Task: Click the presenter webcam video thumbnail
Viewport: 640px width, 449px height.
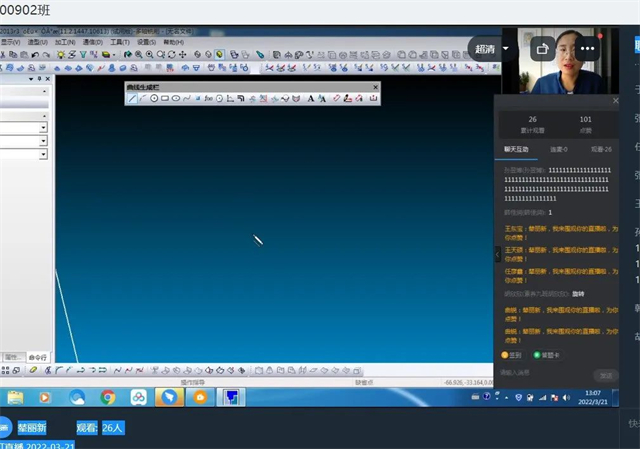Action: 560,61
